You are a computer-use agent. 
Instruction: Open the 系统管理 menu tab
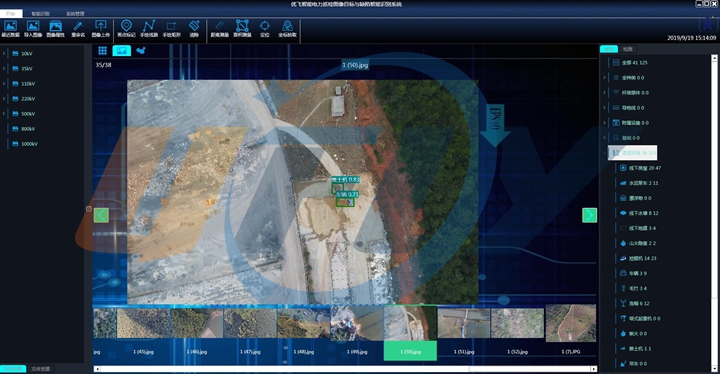75,14
